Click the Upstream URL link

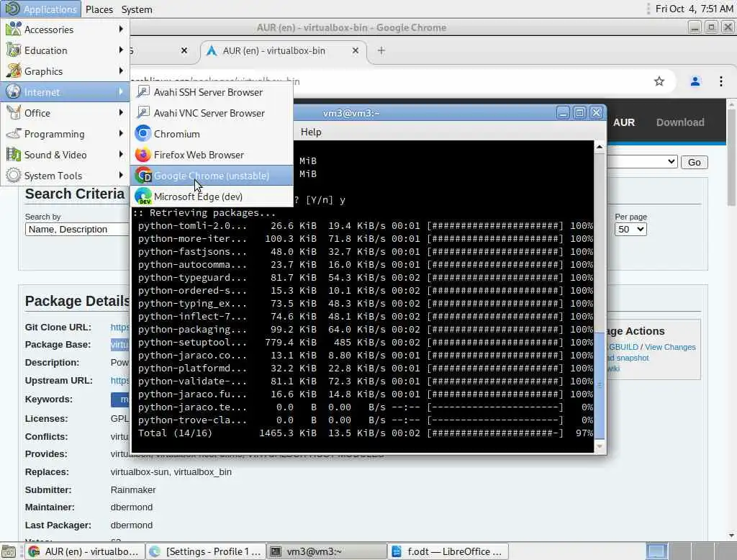coord(120,380)
